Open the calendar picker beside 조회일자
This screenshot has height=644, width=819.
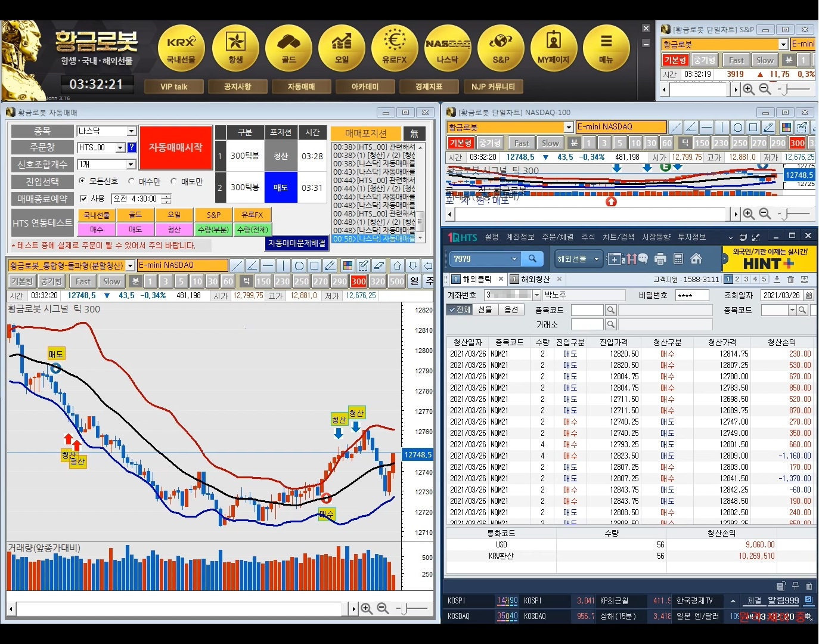[809, 295]
